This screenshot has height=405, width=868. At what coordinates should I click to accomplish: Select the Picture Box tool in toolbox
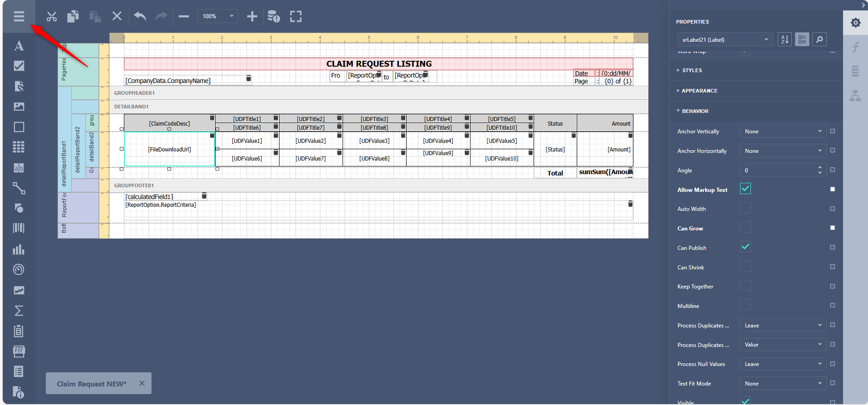19,107
